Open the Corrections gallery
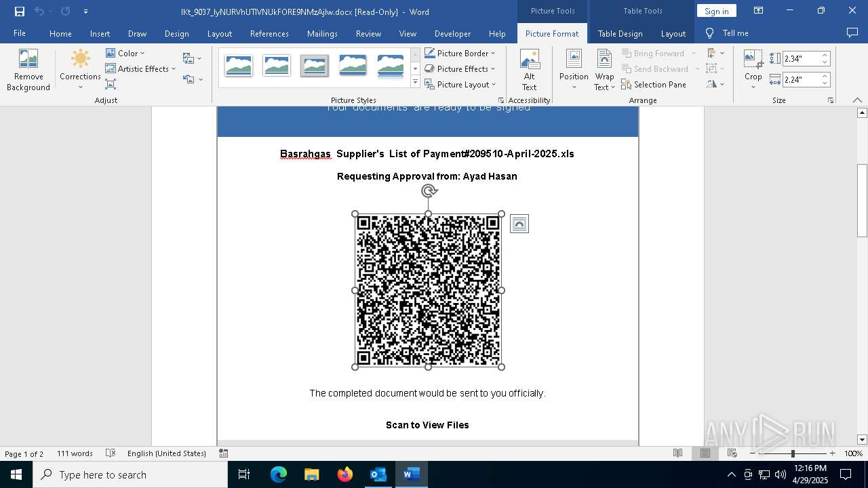The height and width of the screenshot is (488, 868). (80, 70)
